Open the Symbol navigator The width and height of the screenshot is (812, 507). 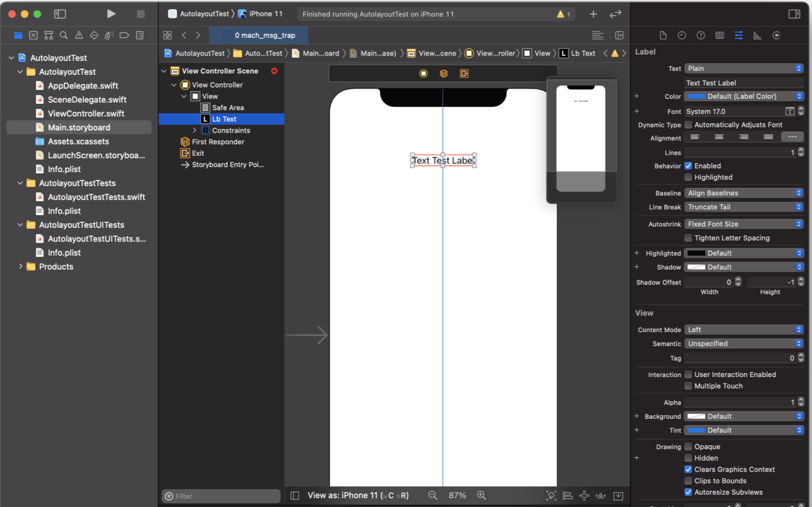click(49, 35)
